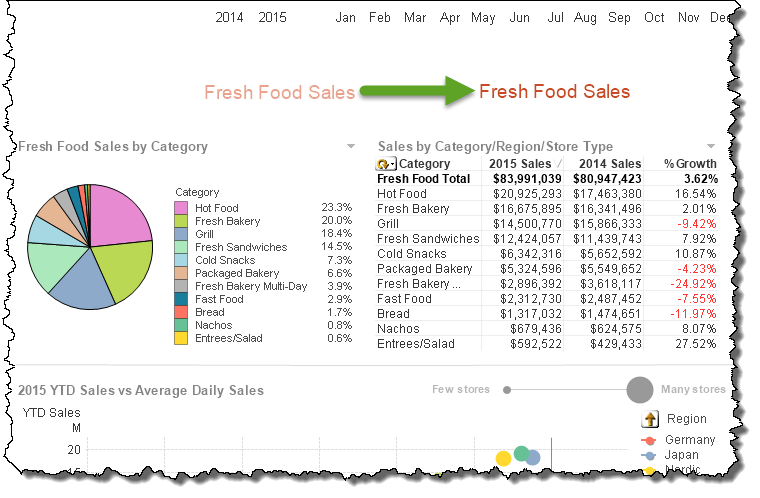Click the Germany legend marker icon
Image resolution: width=760 pixels, height=498 pixels.
click(x=650, y=440)
